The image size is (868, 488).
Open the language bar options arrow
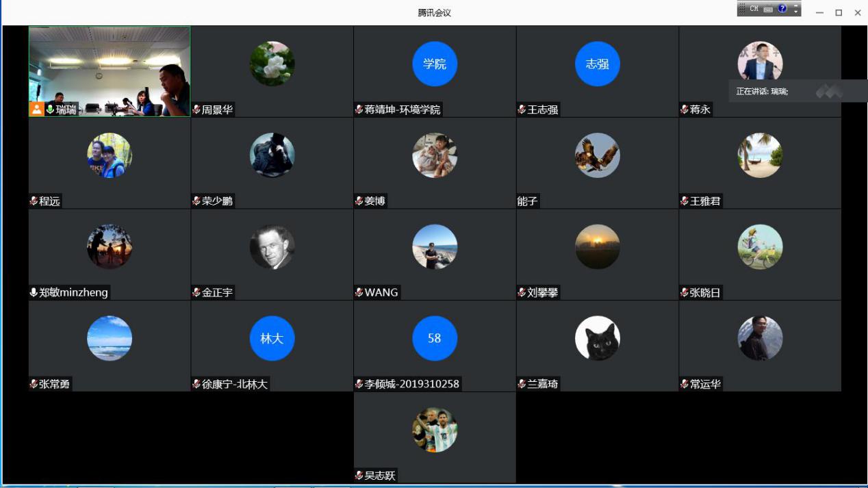tap(795, 11)
